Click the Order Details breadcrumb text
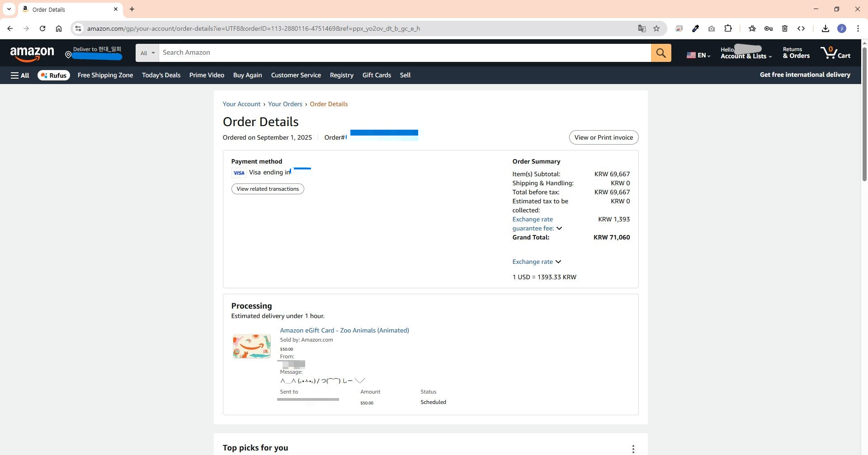 pyautogui.click(x=329, y=104)
